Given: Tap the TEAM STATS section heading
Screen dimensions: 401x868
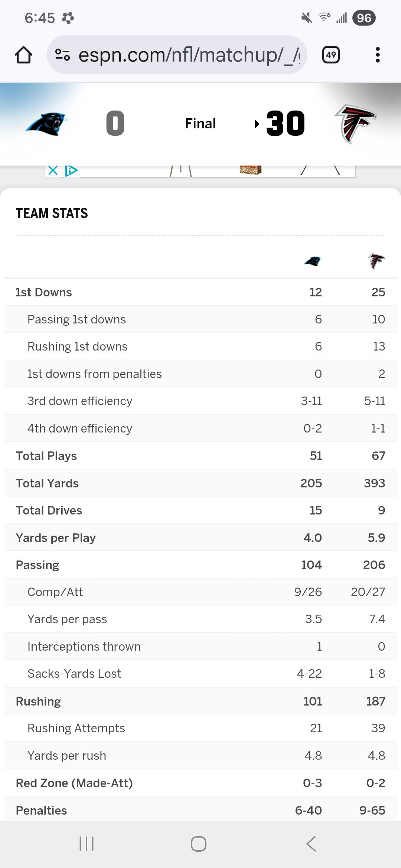Looking at the screenshot, I should pyautogui.click(x=52, y=213).
